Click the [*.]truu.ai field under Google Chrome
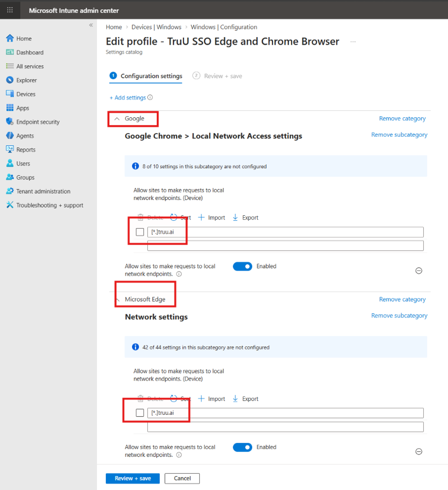 tap(286, 232)
